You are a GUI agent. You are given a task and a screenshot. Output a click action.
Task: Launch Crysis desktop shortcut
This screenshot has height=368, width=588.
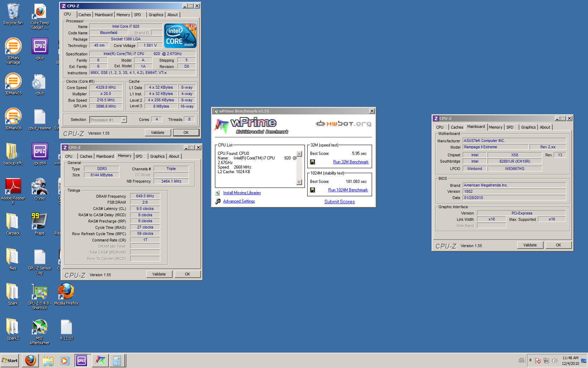39,189
